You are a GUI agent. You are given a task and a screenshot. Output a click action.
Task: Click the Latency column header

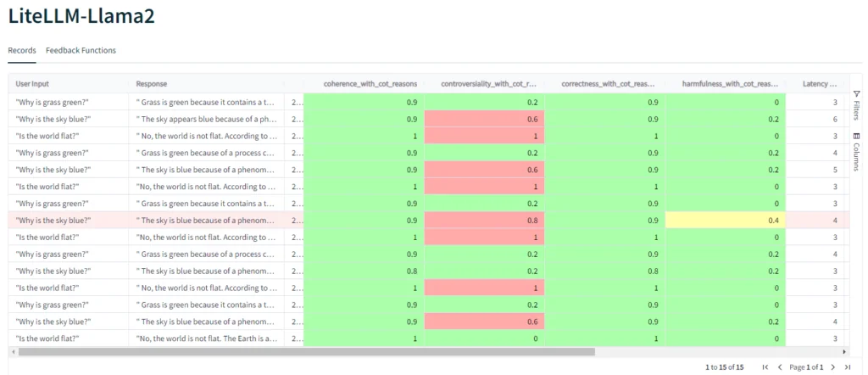(x=819, y=84)
